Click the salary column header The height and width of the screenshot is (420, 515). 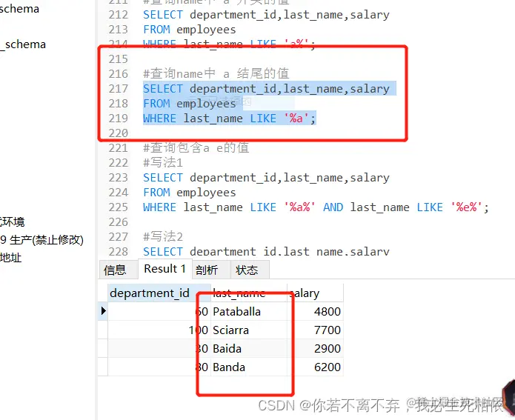315,293
